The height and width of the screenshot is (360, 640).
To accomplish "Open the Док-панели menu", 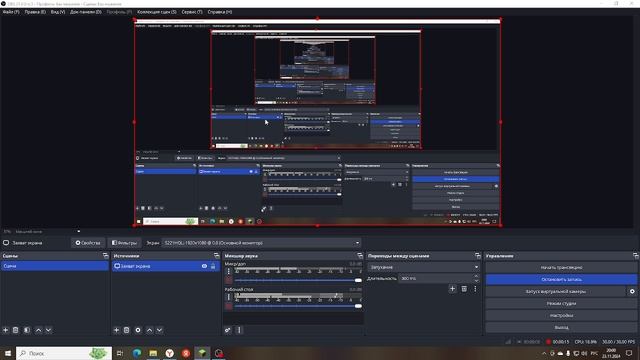I will click(x=85, y=12).
